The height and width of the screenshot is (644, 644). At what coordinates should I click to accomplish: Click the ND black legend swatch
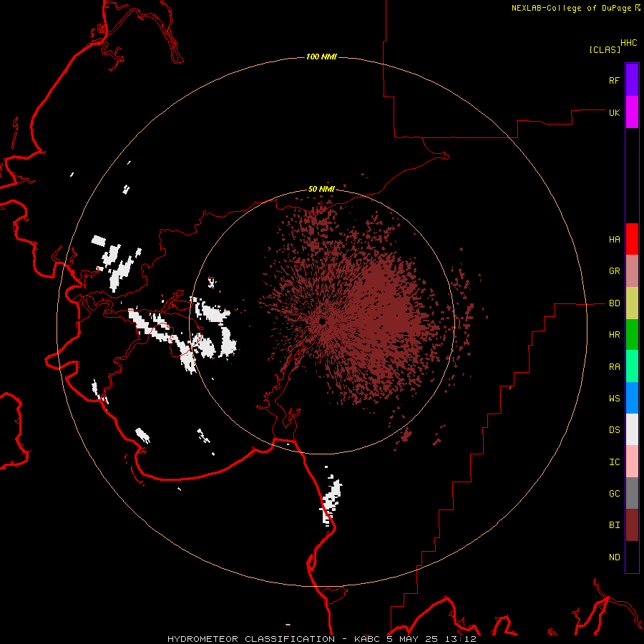(632, 557)
